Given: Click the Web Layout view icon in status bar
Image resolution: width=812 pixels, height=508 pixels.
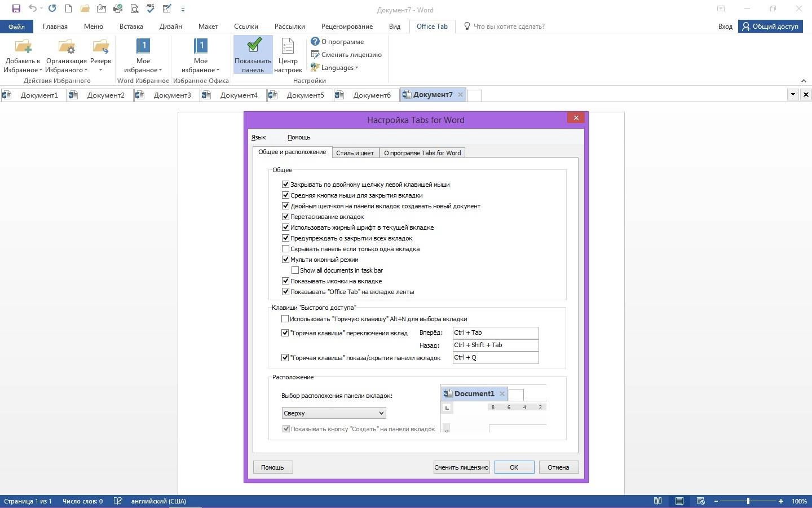Looking at the screenshot, I should [701, 501].
